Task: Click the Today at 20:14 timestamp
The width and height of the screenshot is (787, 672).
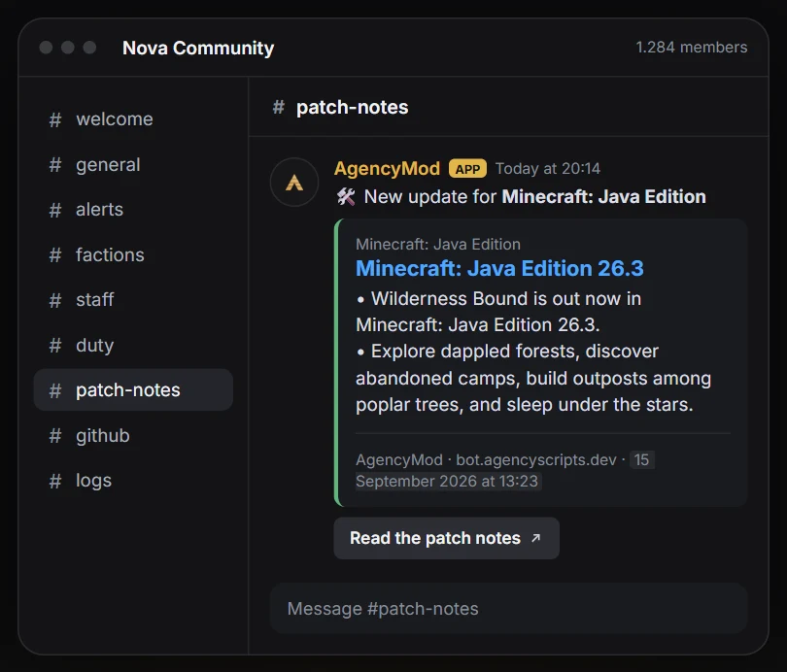Action: tap(548, 169)
